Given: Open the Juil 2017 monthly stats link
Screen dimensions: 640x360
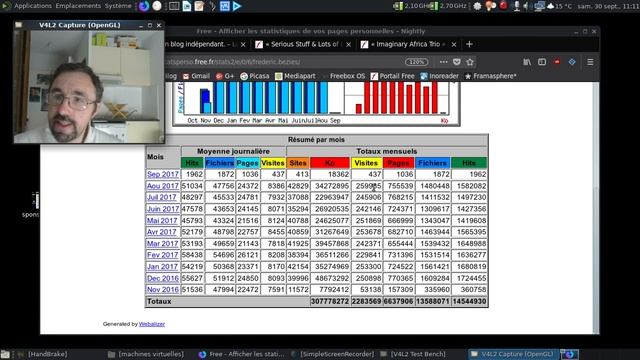Looking at the screenshot, I should click(162, 197).
